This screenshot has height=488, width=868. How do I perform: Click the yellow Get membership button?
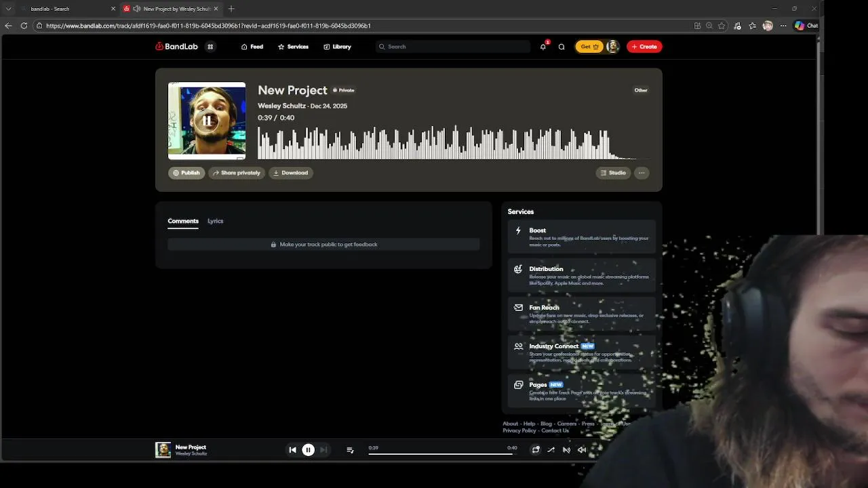point(589,47)
